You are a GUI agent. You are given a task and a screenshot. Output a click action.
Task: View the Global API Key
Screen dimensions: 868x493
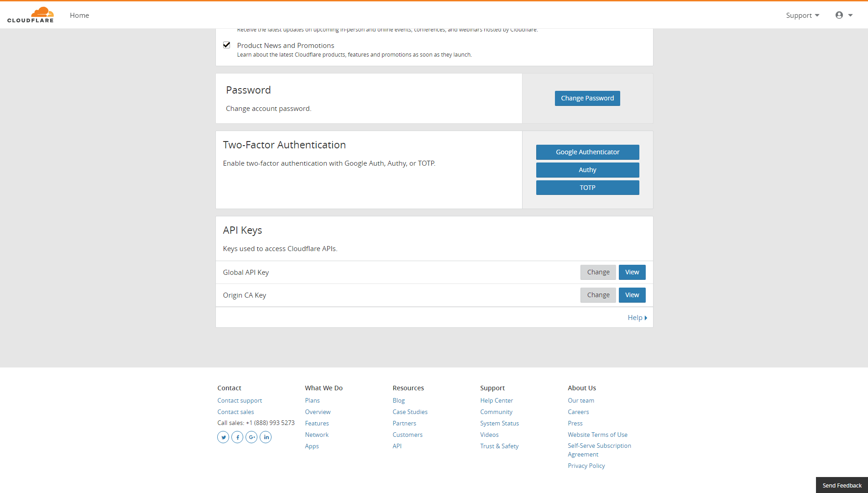(632, 272)
